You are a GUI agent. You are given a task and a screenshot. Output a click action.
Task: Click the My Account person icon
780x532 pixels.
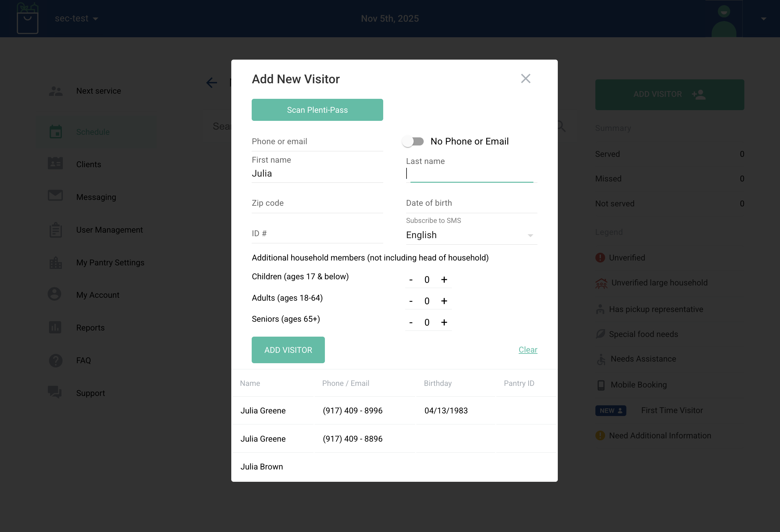pyautogui.click(x=54, y=294)
